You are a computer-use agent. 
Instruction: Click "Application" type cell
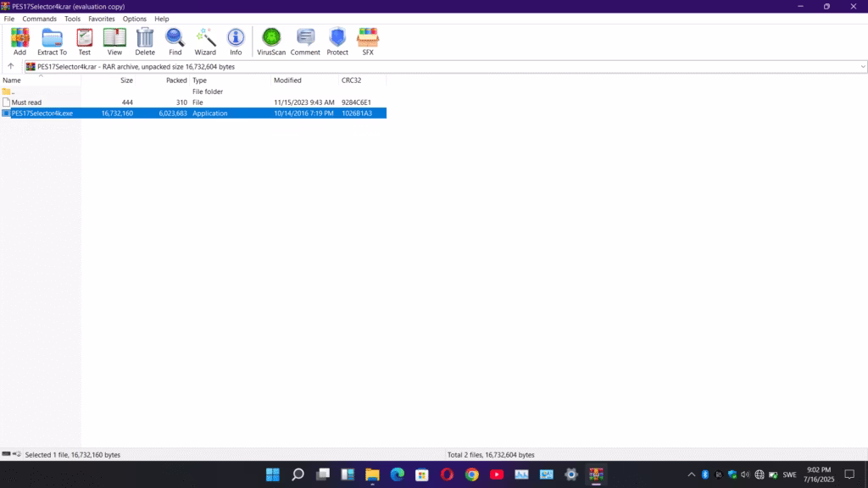[x=210, y=113]
